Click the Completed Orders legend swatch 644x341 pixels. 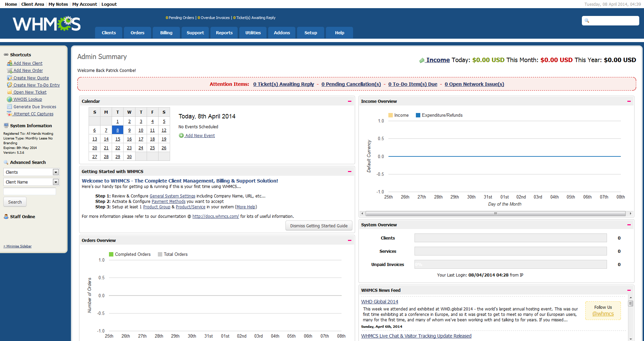111,254
